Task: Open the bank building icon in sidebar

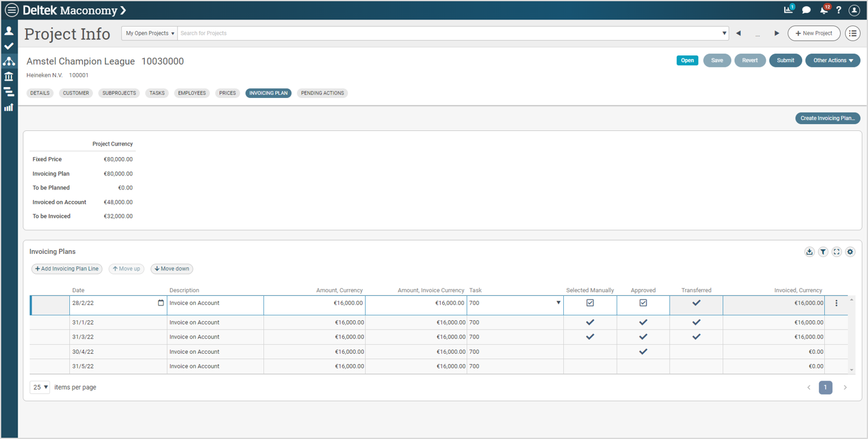Action: [x=9, y=77]
